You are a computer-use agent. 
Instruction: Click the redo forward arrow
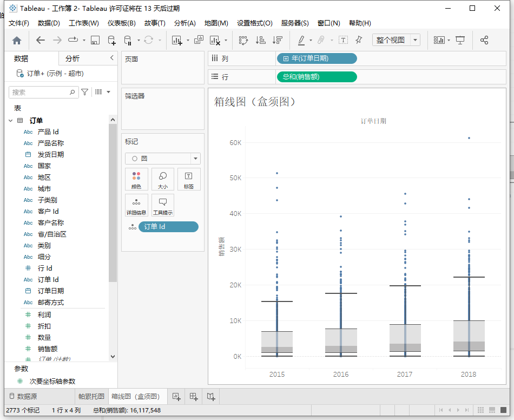[57, 40]
